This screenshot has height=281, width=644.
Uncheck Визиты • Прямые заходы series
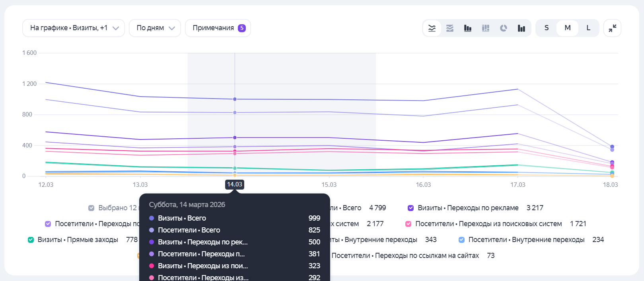point(31,240)
